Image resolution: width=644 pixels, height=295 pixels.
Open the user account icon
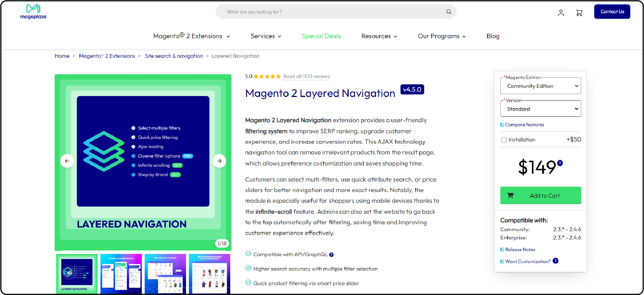[x=561, y=13]
